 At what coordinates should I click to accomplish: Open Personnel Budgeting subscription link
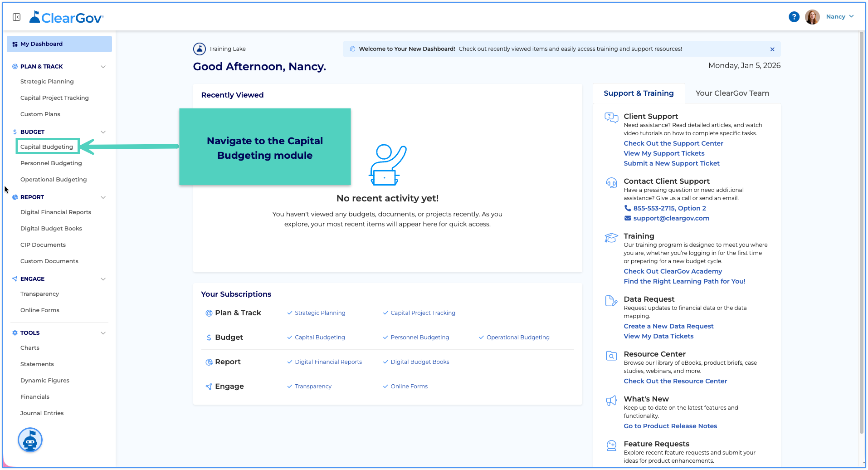point(419,337)
